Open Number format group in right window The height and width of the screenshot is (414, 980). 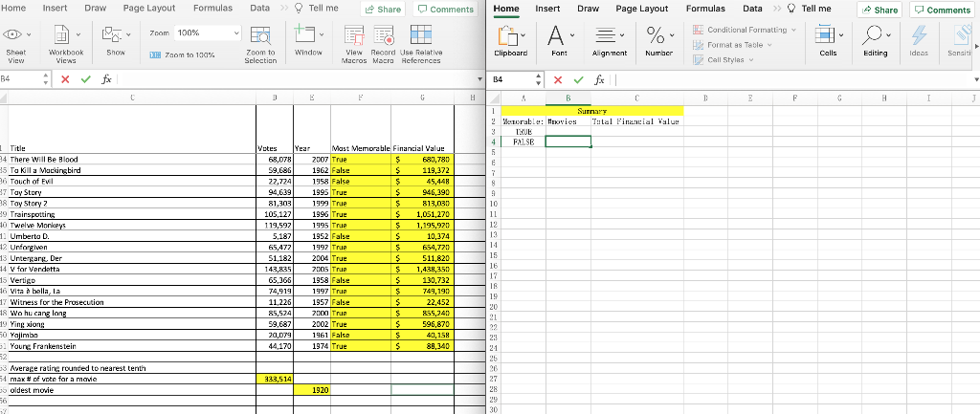658,40
